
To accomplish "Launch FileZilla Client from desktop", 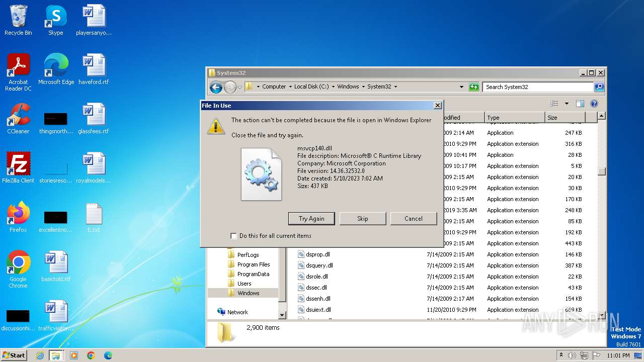I will click(x=18, y=168).
